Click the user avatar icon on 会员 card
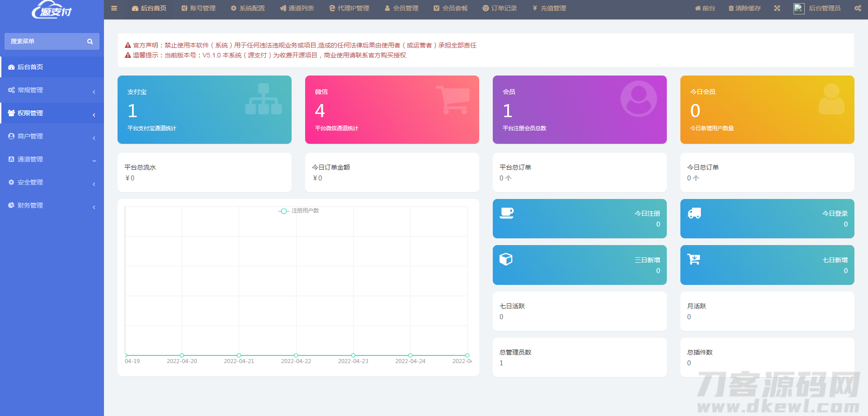The height and width of the screenshot is (416, 868). [638, 99]
